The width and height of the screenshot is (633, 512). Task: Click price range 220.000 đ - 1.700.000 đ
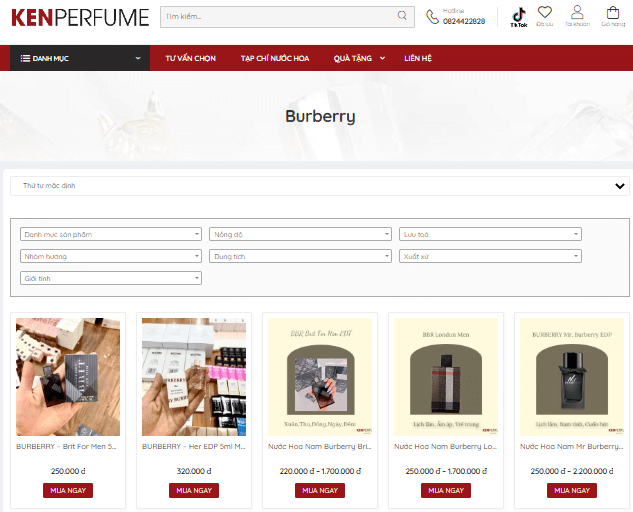(x=320, y=471)
